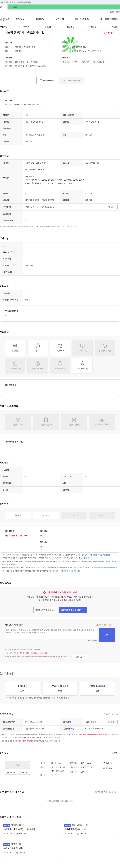
Task: Click the 통근버스 welfare icon
Action: point(15,348)
